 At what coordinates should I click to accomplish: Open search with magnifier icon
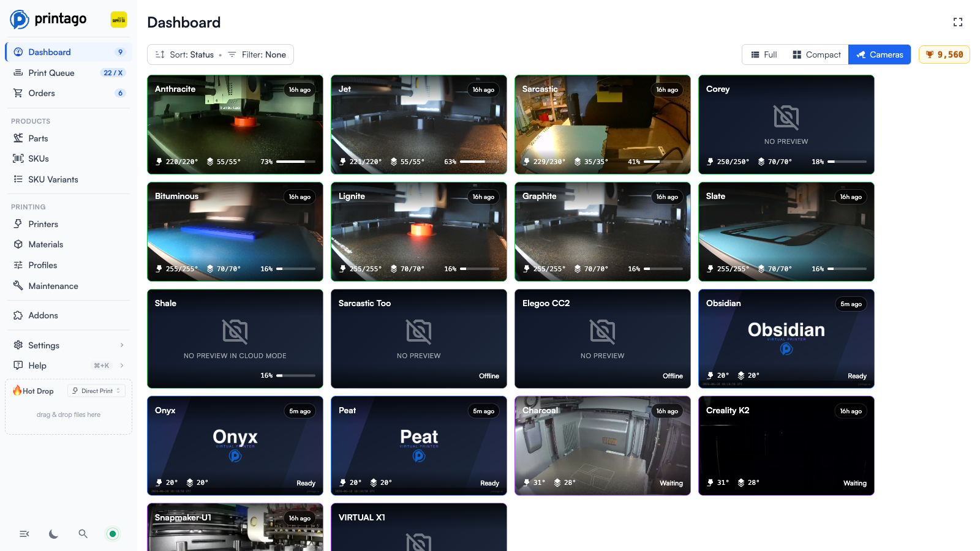coord(83,534)
